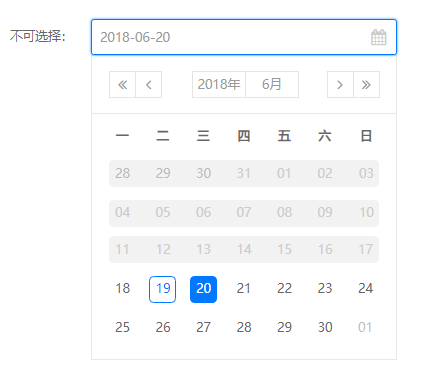Select date 24 in the calendar

point(366,289)
